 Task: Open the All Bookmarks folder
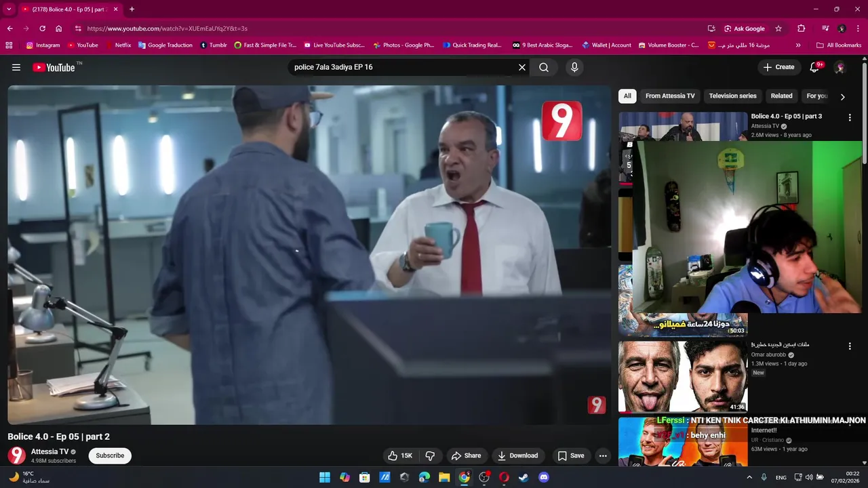click(x=839, y=45)
